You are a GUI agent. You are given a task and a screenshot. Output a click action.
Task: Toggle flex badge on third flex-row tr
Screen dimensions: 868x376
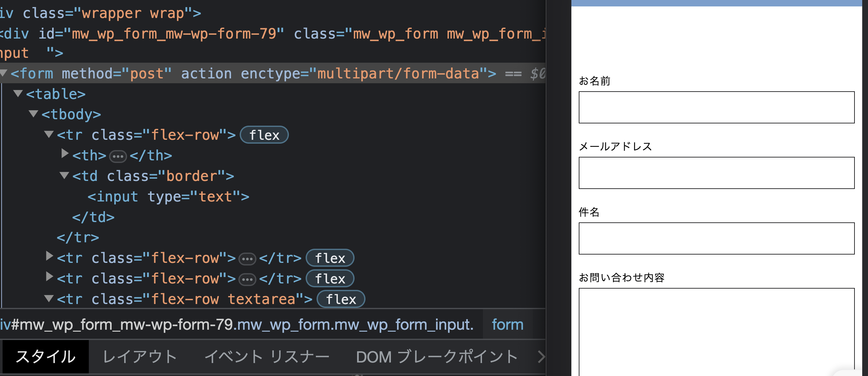click(330, 279)
